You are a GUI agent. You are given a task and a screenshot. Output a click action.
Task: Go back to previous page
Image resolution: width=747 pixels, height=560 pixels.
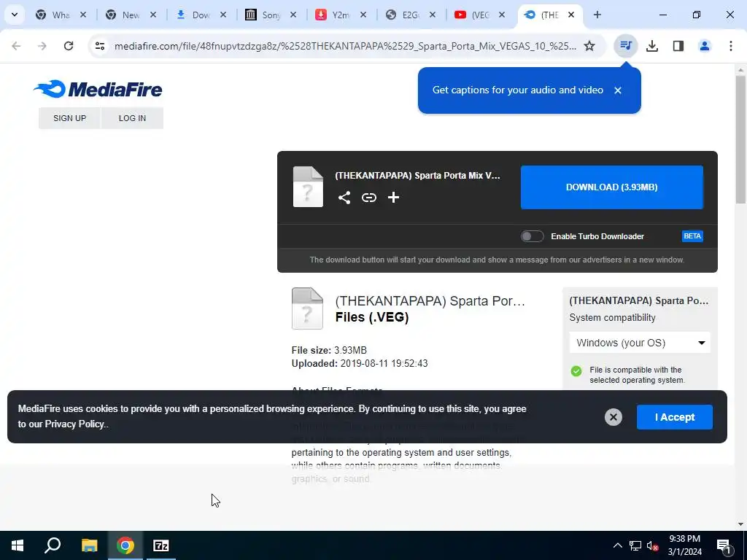[x=16, y=46]
